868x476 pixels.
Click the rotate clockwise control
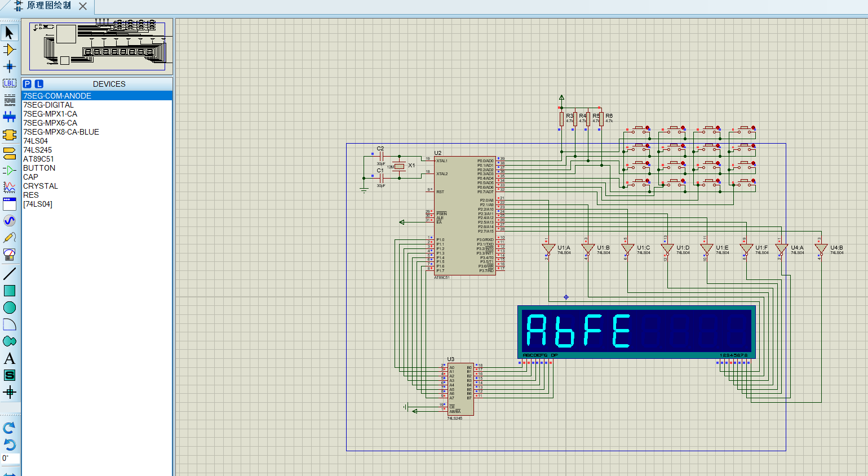[x=9, y=428]
